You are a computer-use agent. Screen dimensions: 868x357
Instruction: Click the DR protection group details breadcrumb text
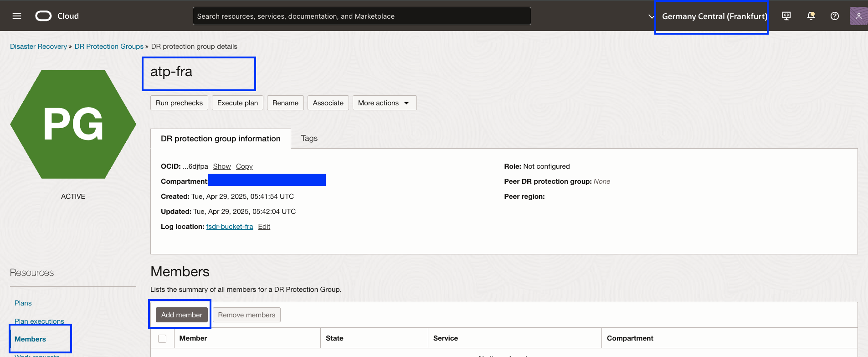click(x=194, y=47)
